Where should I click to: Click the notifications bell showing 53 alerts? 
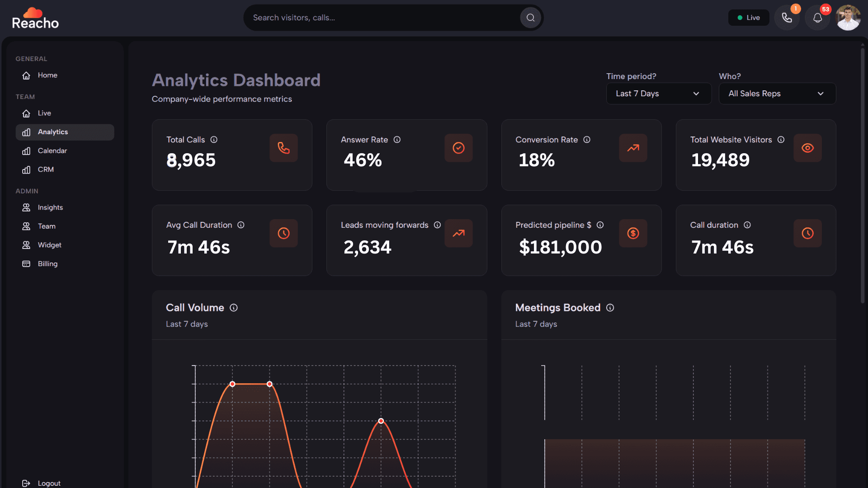tap(818, 17)
